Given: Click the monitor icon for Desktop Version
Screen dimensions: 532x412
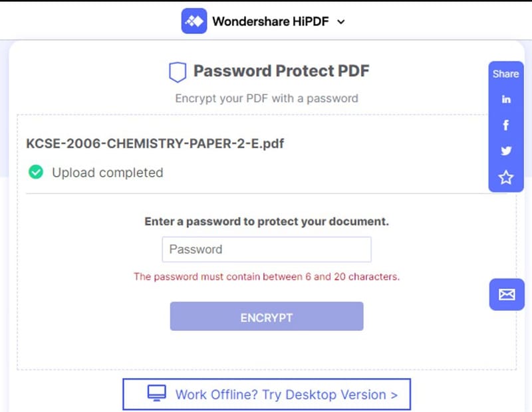Looking at the screenshot, I should click(156, 393).
